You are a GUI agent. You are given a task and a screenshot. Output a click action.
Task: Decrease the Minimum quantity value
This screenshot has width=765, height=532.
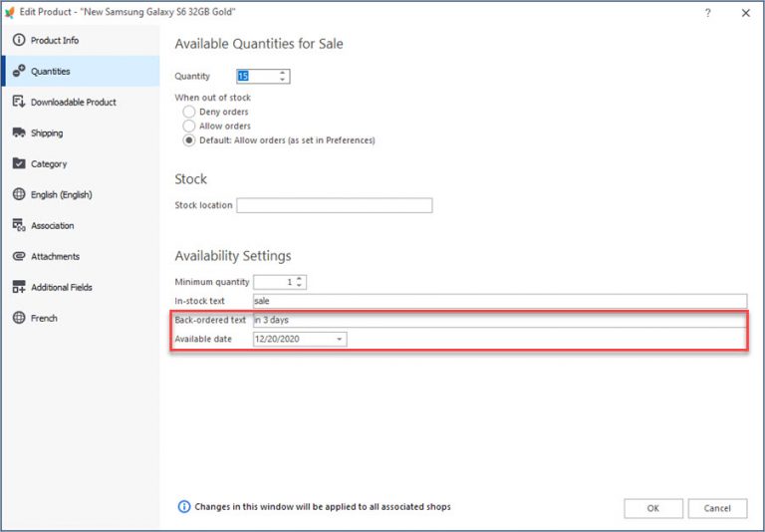(300, 286)
